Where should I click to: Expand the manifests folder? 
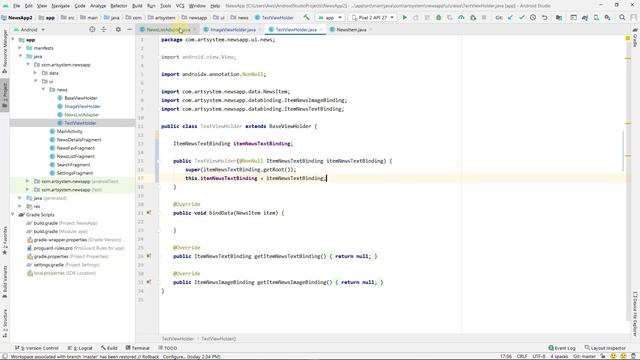point(20,48)
